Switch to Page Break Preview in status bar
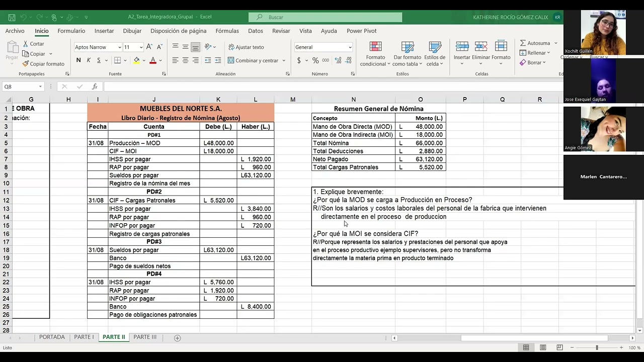The height and width of the screenshot is (362, 644). (559, 347)
